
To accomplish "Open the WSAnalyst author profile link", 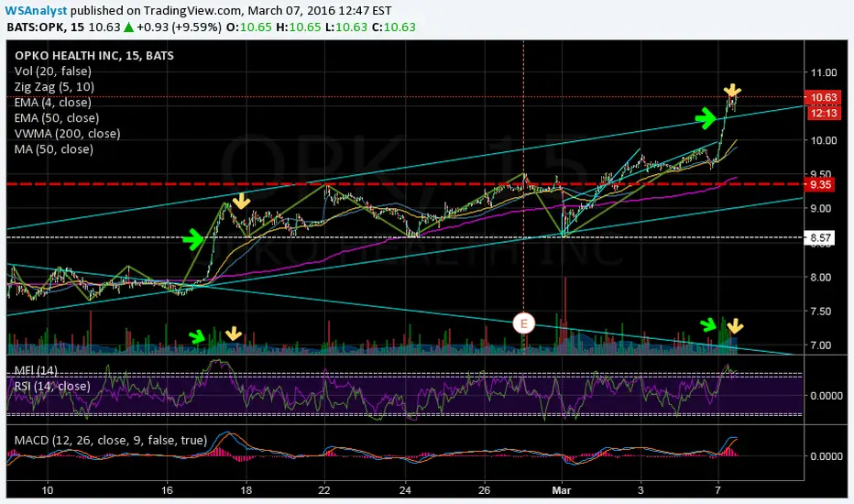I will (36, 10).
